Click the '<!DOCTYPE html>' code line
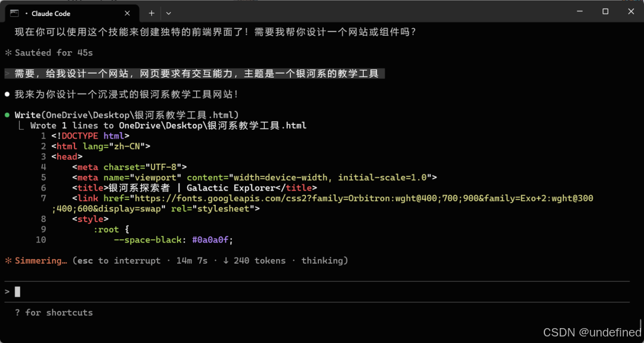 click(91, 136)
